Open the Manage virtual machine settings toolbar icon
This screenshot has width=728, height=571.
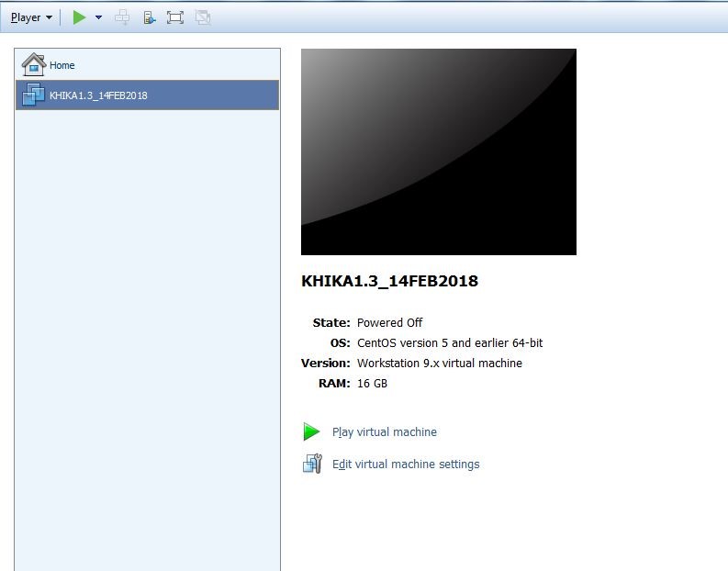coord(149,17)
